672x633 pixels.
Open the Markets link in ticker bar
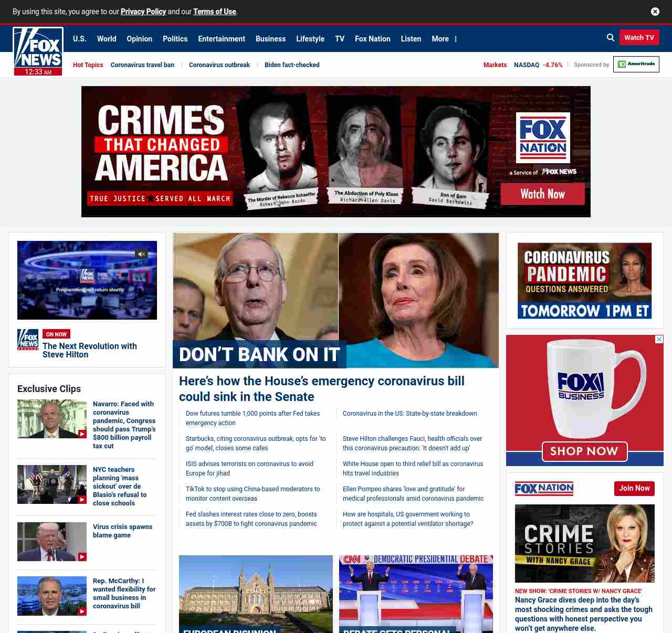[x=495, y=65]
